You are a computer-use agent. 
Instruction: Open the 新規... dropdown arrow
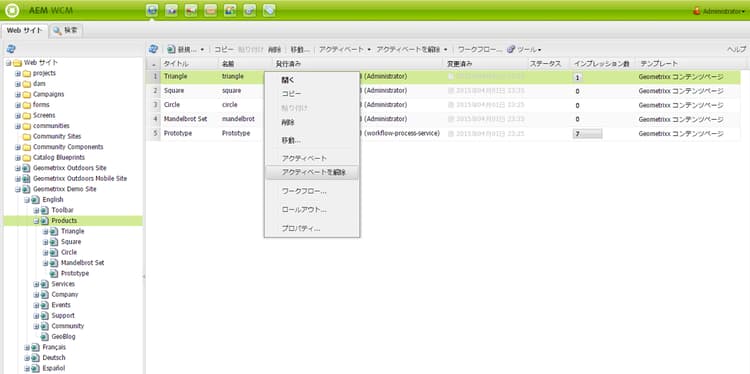[x=202, y=50]
